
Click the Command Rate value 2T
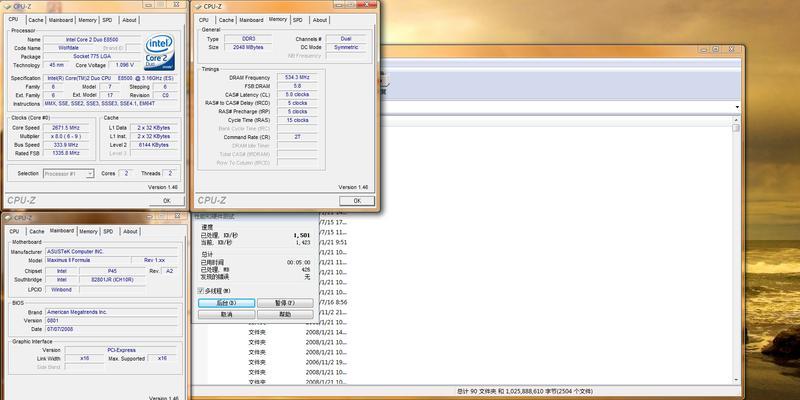tap(297, 137)
